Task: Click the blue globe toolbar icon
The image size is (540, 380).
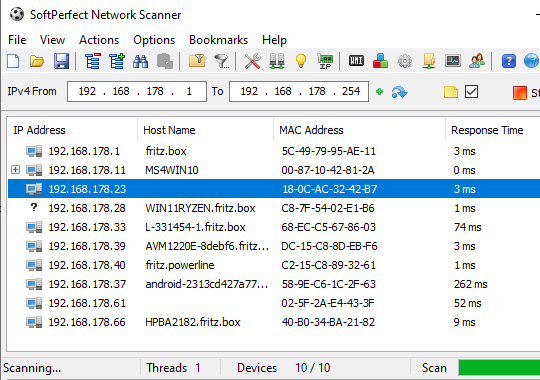Action: click(x=531, y=61)
